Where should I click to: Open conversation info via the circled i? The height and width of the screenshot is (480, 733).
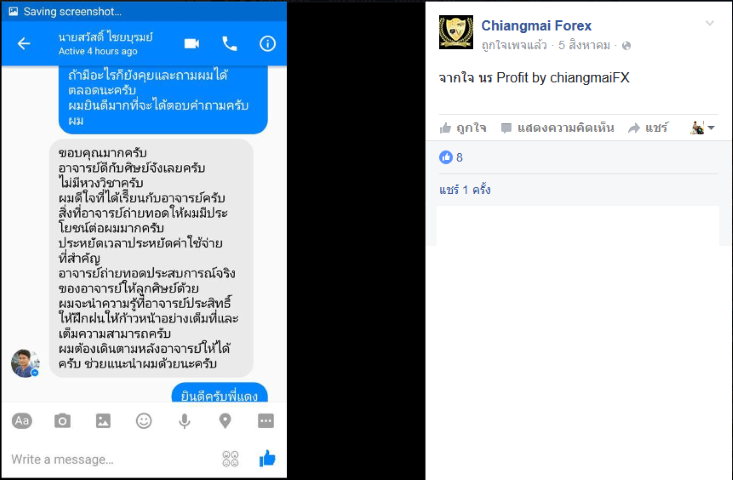point(267,43)
